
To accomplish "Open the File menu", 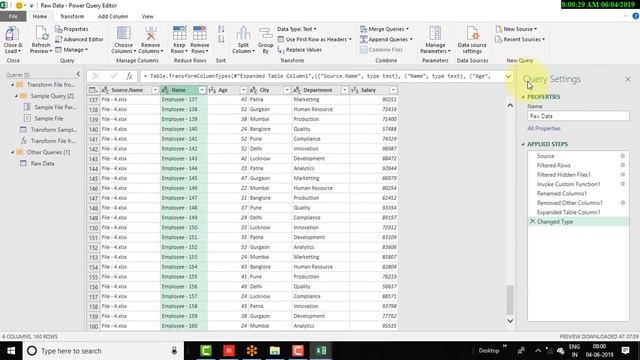I will (x=13, y=16).
